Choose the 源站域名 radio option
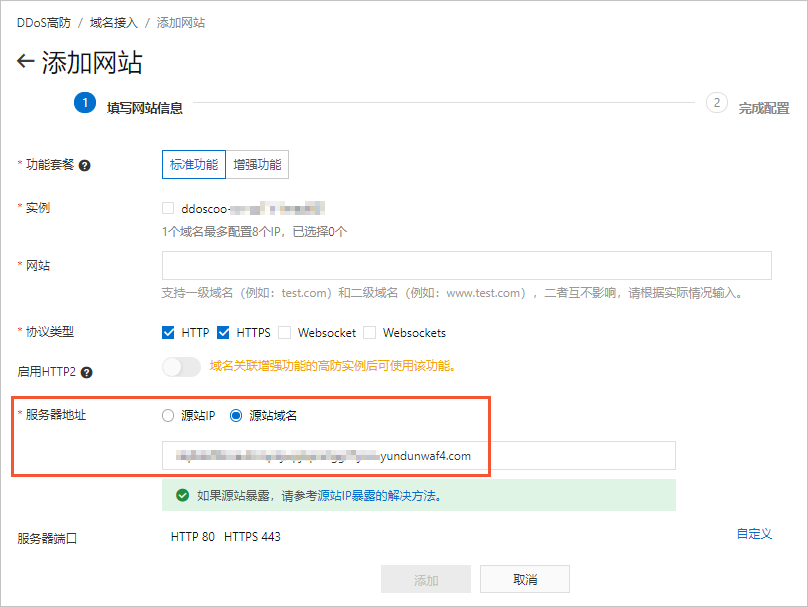 tap(235, 415)
